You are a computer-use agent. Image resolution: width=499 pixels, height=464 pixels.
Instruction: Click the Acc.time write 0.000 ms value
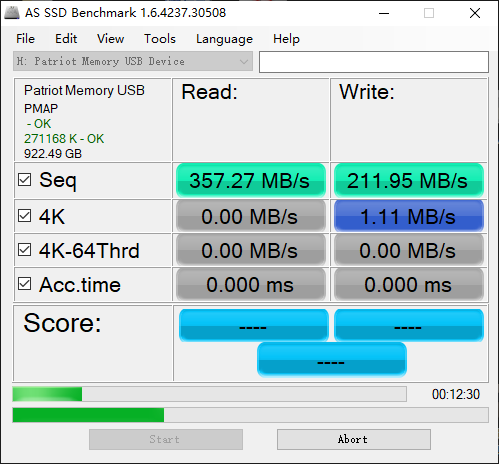[x=409, y=284]
